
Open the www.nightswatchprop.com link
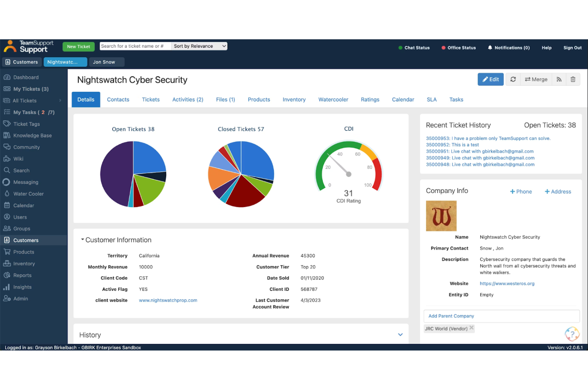(x=168, y=301)
